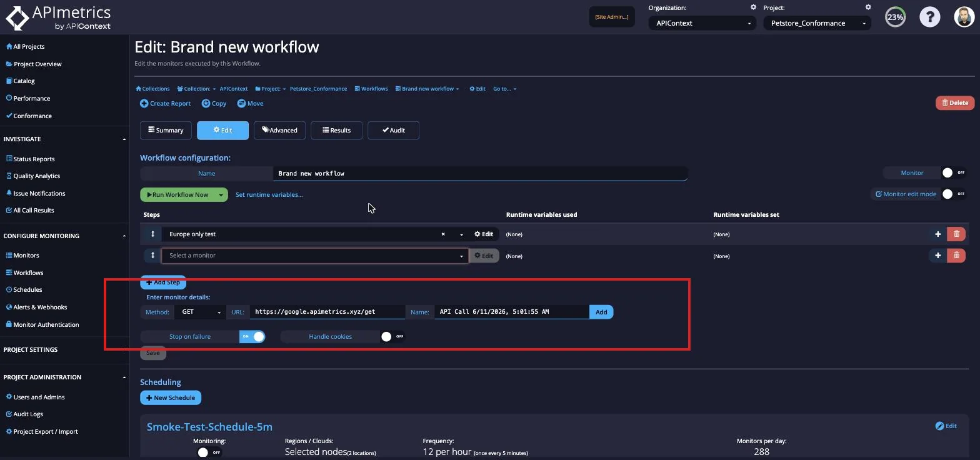Open Monitors in sidebar
Viewport: 980px width, 460px height.
point(22,255)
